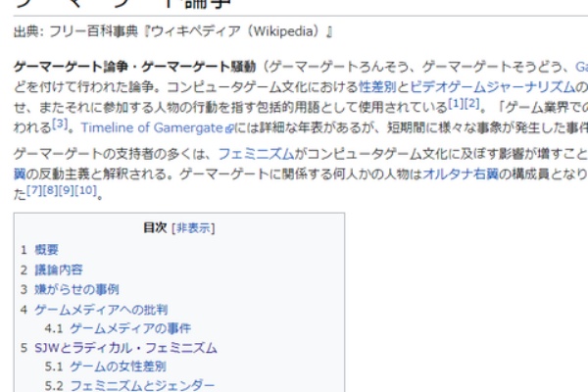588x392 pixels.
Task: Jump to footnote reference [3]
Action: pyautogui.click(x=61, y=122)
